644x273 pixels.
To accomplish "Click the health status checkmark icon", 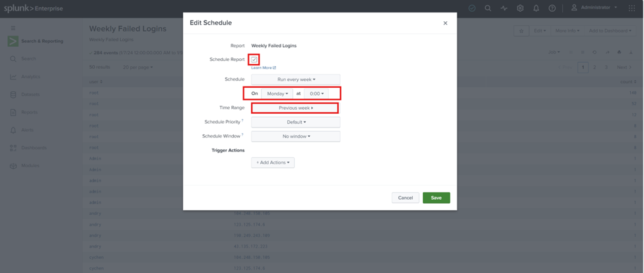I will [x=472, y=8].
